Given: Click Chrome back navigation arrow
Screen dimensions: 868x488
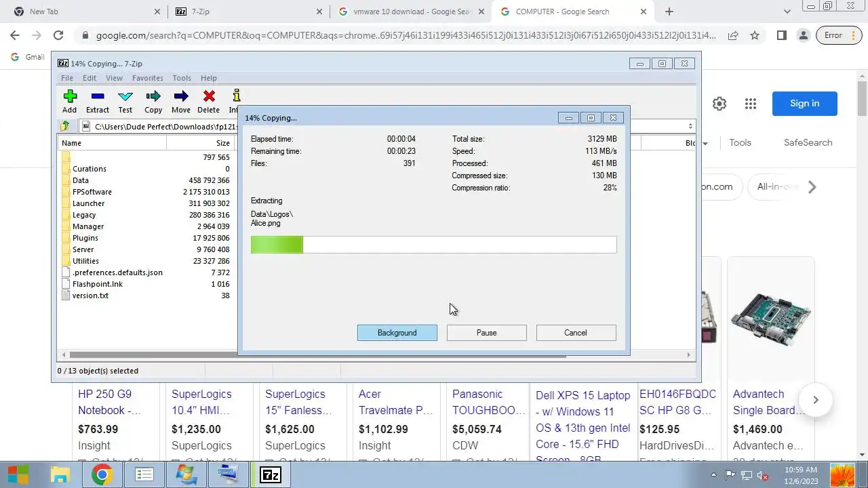Looking at the screenshot, I should 15,35.
